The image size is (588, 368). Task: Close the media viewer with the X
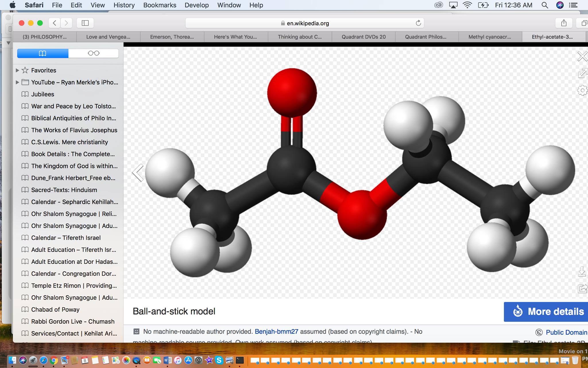[x=582, y=56]
